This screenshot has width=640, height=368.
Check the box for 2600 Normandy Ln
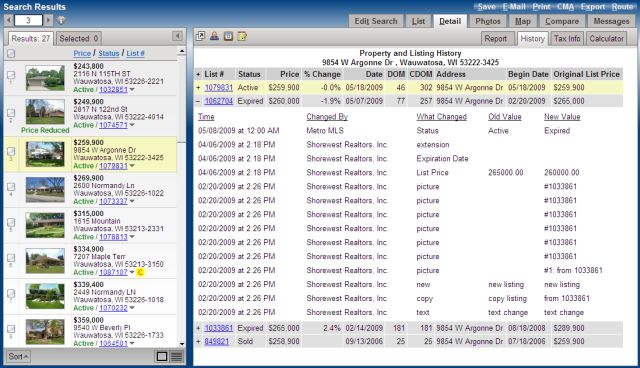point(11,187)
